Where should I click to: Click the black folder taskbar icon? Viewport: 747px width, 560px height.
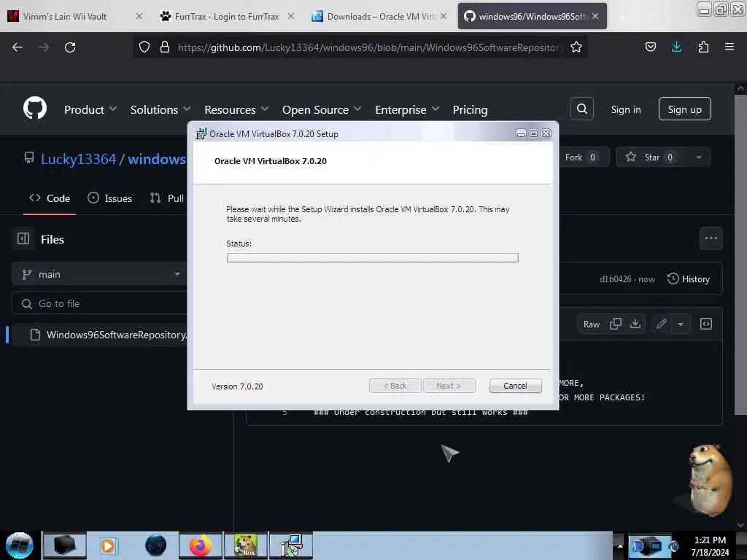(64, 545)
